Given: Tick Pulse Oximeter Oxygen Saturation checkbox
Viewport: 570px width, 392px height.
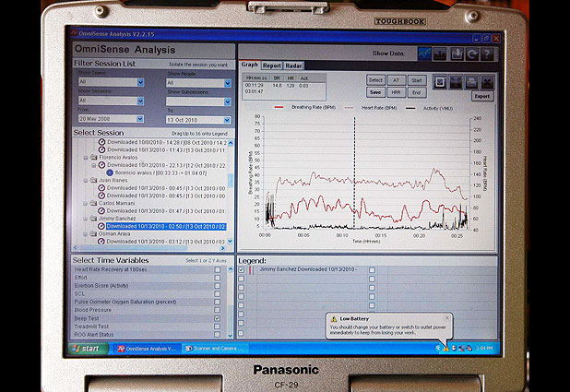Looking at the screenshot, I should coord(217,302).
